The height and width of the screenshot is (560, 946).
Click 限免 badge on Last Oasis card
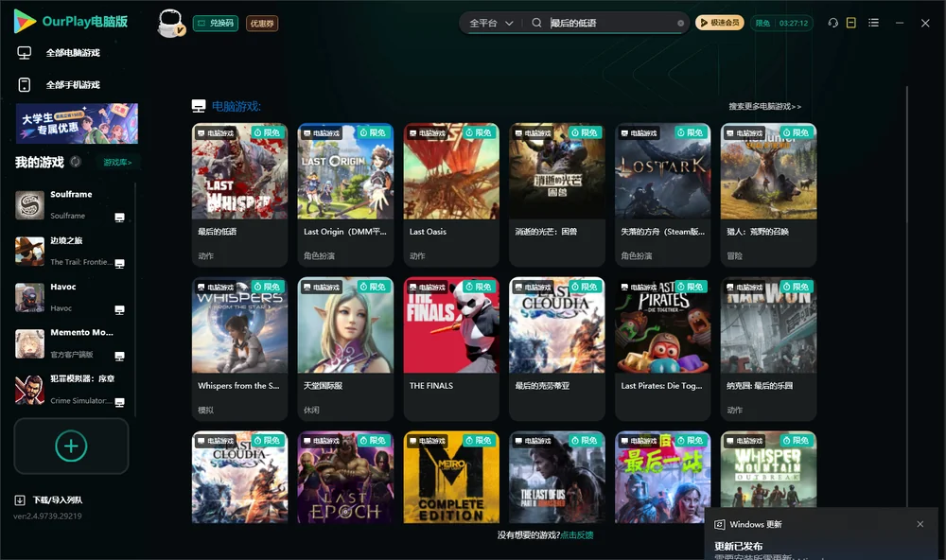[478, 132]
